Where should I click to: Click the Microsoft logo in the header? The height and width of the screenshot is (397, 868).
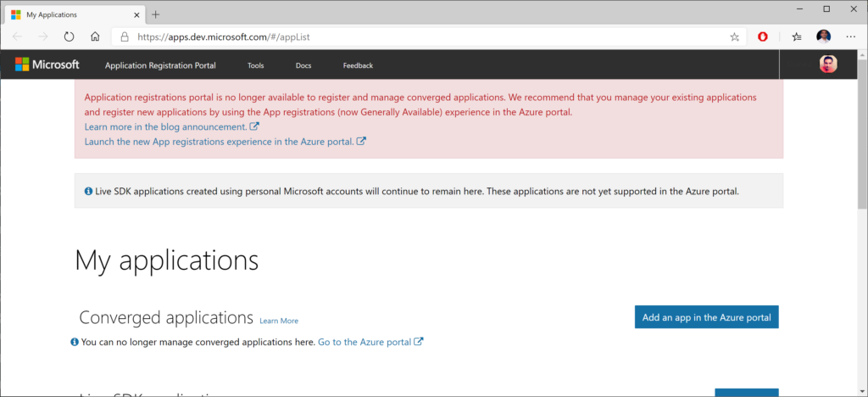[x=47, y=64]
